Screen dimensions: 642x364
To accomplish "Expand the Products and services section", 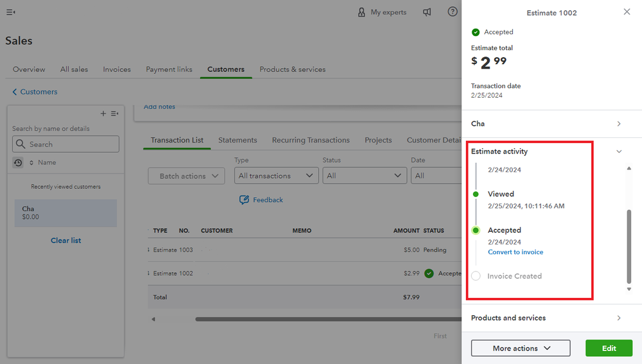I will point(619,318).
